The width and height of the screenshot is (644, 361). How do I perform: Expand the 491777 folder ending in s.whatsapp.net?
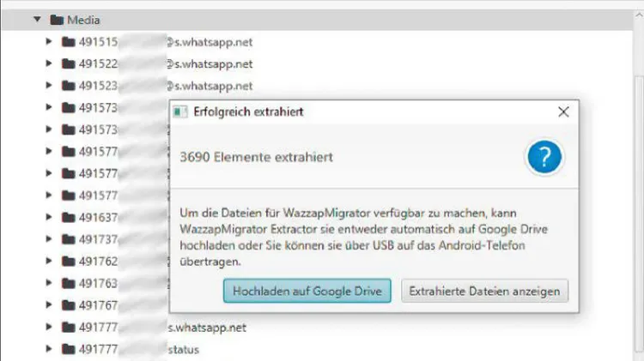pos(49,327)
